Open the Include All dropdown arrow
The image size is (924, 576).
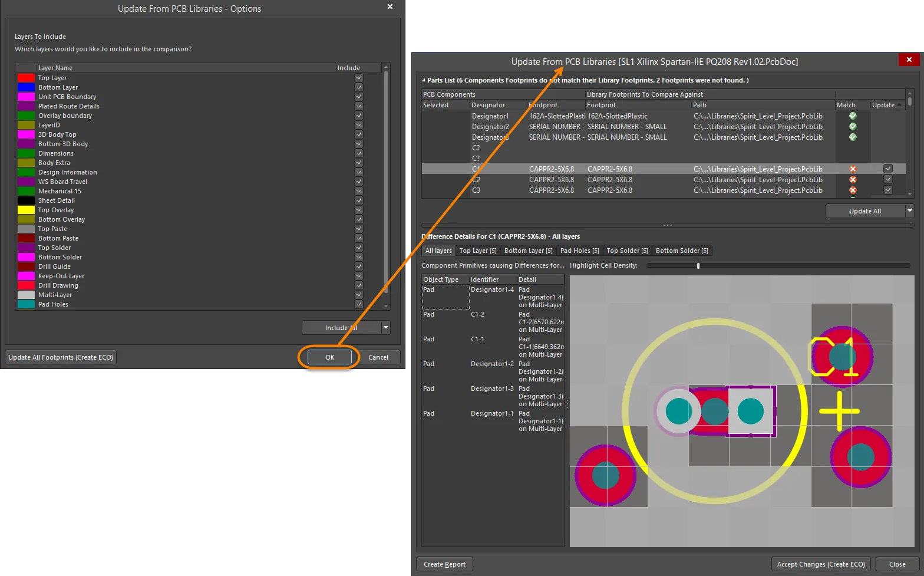[x=386, y=328]
